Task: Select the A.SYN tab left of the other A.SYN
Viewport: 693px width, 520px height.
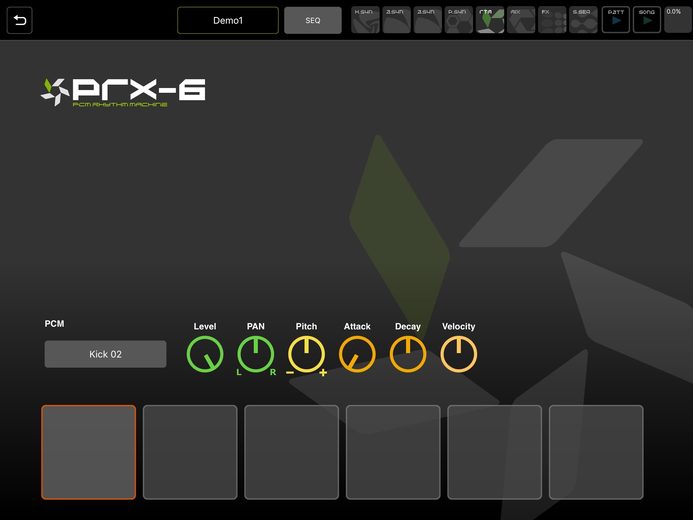Action: pyautogui.click(x=396, y=20)
